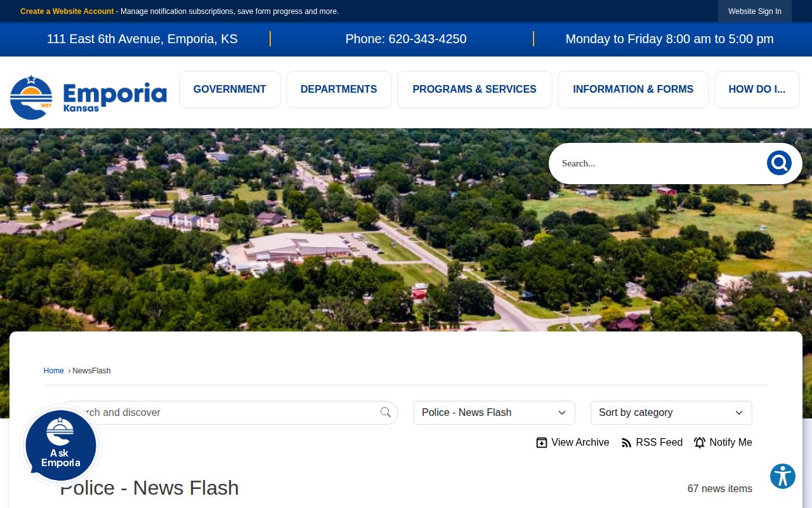Open the Programs & Services menu
The width and height of the screenshot is (812, 508).
pos(475,90)
